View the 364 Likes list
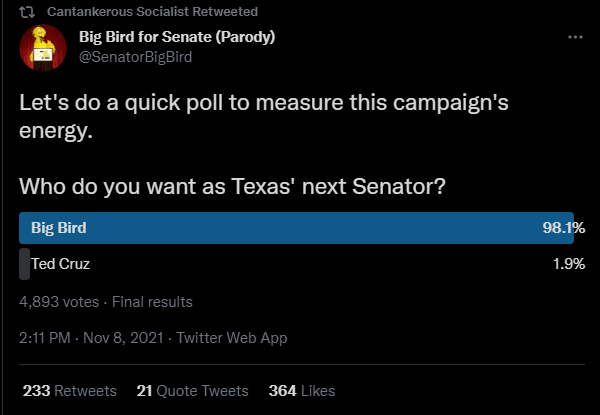 302,391
